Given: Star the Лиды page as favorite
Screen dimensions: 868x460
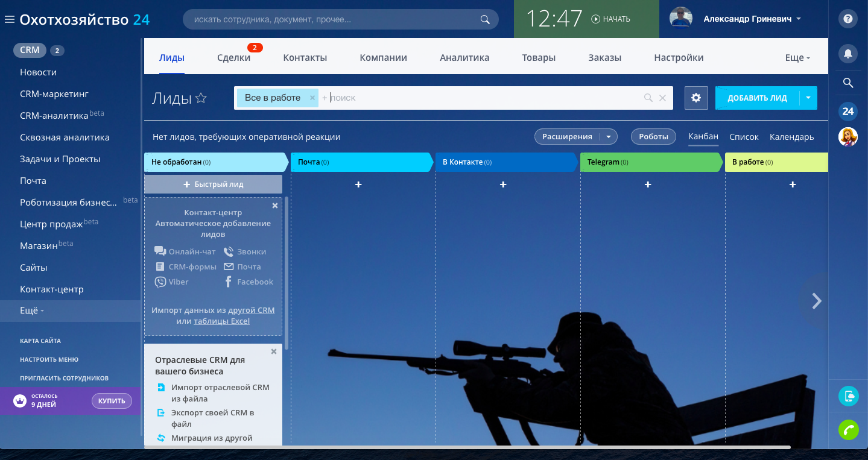Looking at the screenshot, I should click(x=201, y=98).
